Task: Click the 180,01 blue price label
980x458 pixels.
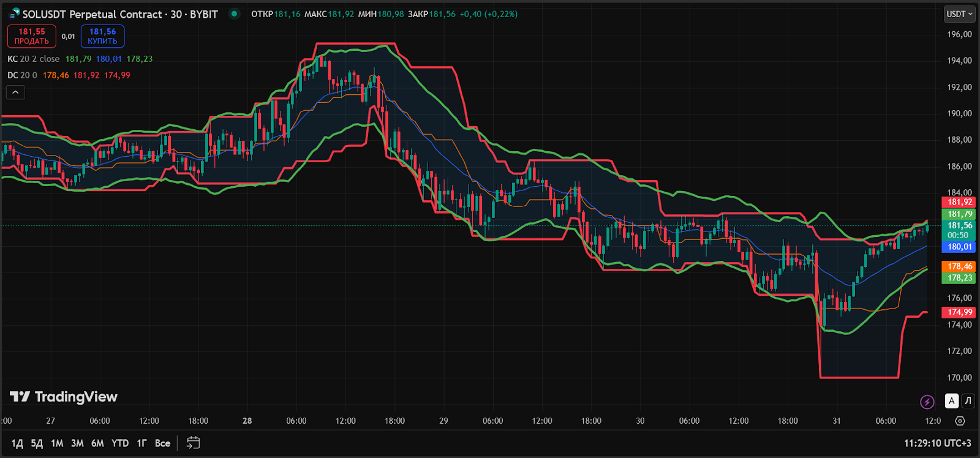Action: (x=959, y=247)
